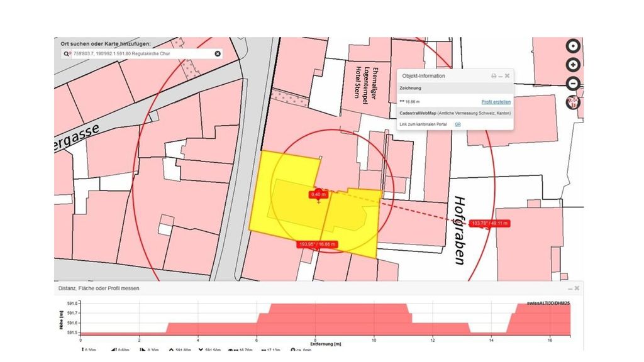Zoom out with the minus button
The width and height of the screenshot is (644, 362).
(x=573, y=84)
